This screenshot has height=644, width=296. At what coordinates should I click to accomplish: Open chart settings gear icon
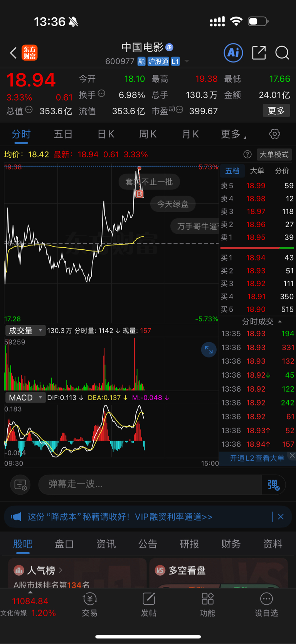[275, 134]
